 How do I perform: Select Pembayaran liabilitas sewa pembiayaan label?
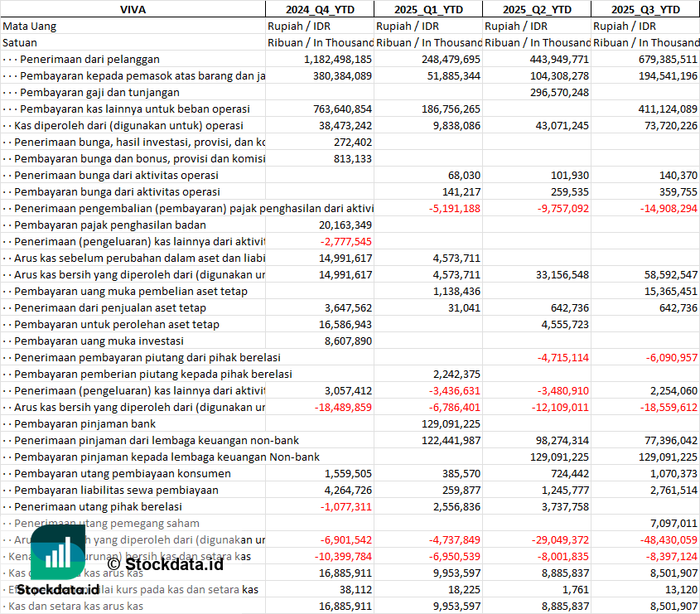(x=116, y=490)
